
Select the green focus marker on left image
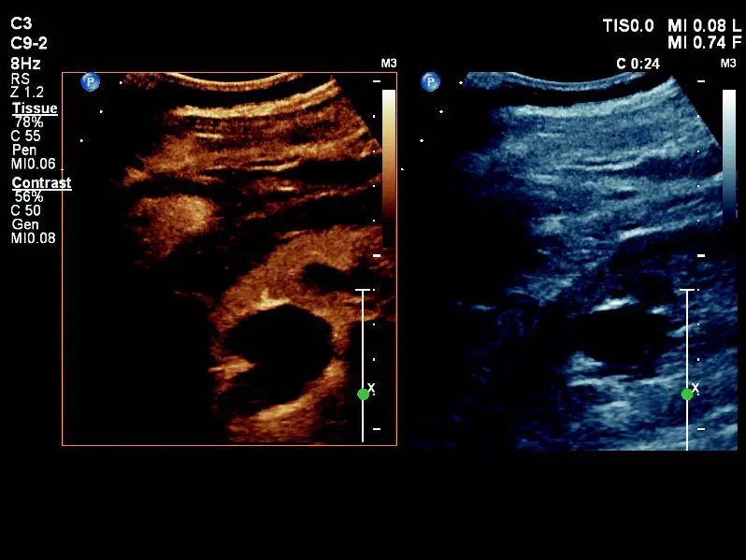pyautogui.click(x=364, y=395)
